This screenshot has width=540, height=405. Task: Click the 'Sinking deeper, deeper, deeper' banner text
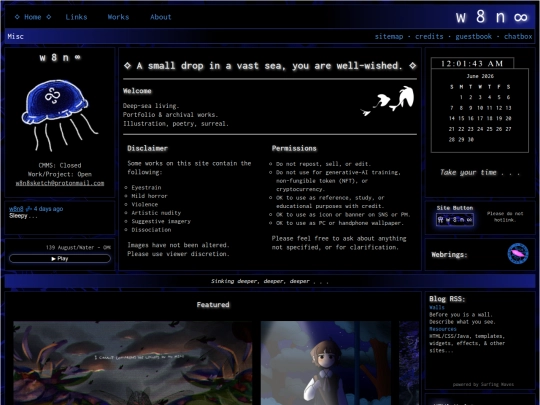(x=270, y=281)
